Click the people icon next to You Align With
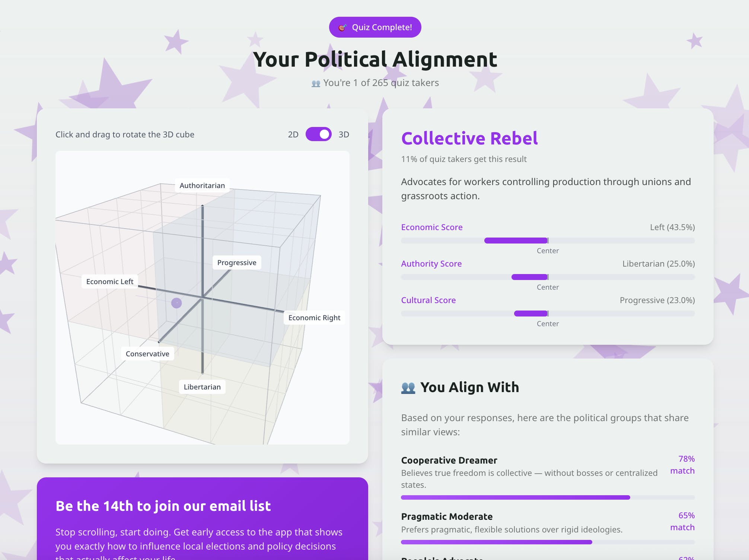 pyautogui.click(x=408, y=388)
